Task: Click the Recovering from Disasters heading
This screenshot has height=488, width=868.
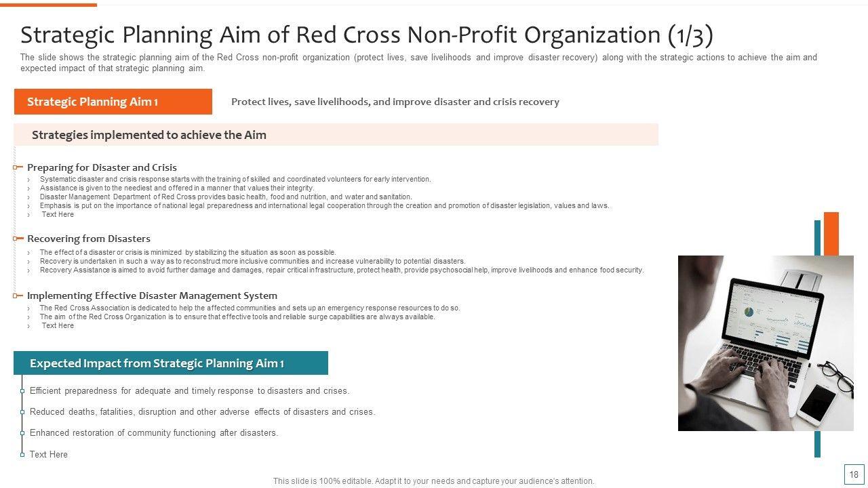Action: tap(89, 239)
